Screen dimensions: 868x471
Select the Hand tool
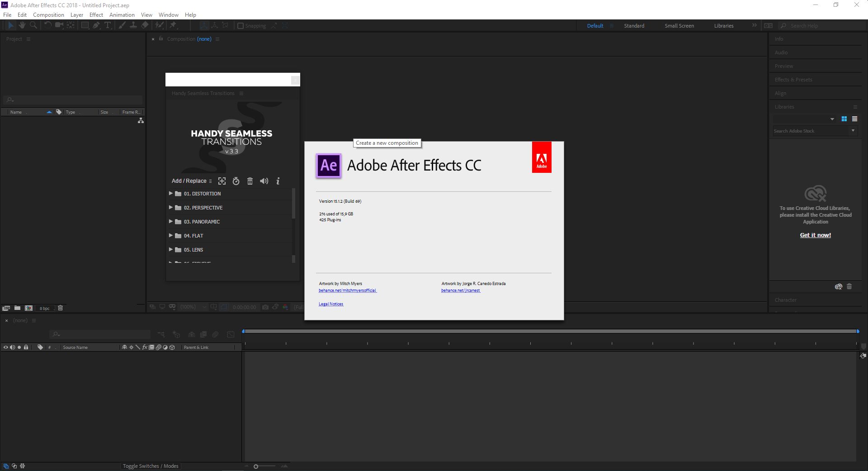tap(22, 25)
